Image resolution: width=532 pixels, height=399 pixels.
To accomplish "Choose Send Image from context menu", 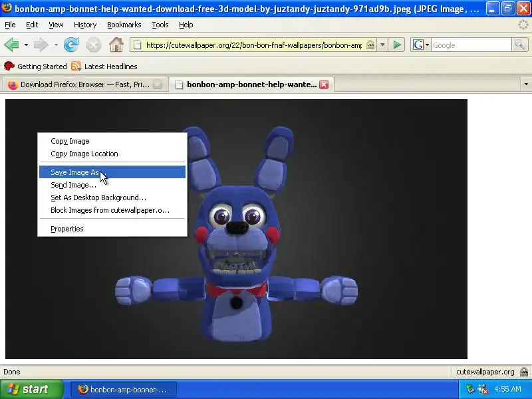I will point(112,185).
